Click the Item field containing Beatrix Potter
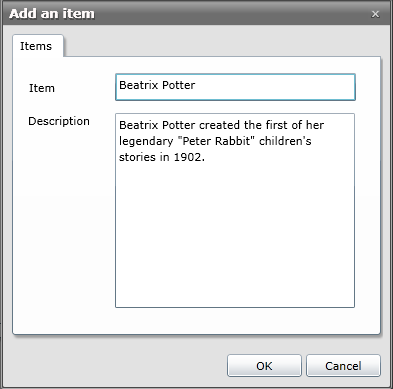The height and width of the screenshot is (389, 393). pos(235,87)
